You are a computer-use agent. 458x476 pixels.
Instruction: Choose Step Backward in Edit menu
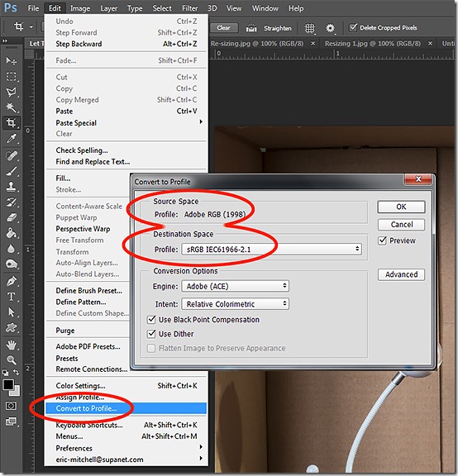[126, 44]
